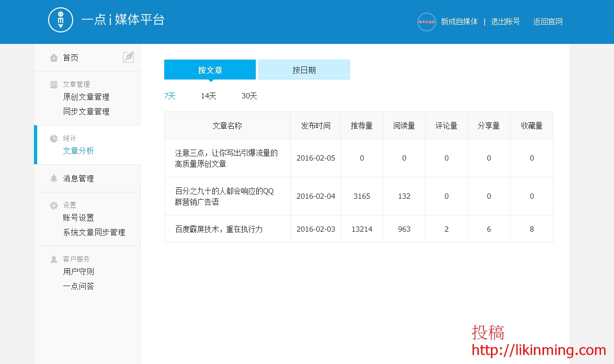This screenshot has height=364, width=614.
Task: Click the clock icon beside 统计
Action: click(54, 138)
